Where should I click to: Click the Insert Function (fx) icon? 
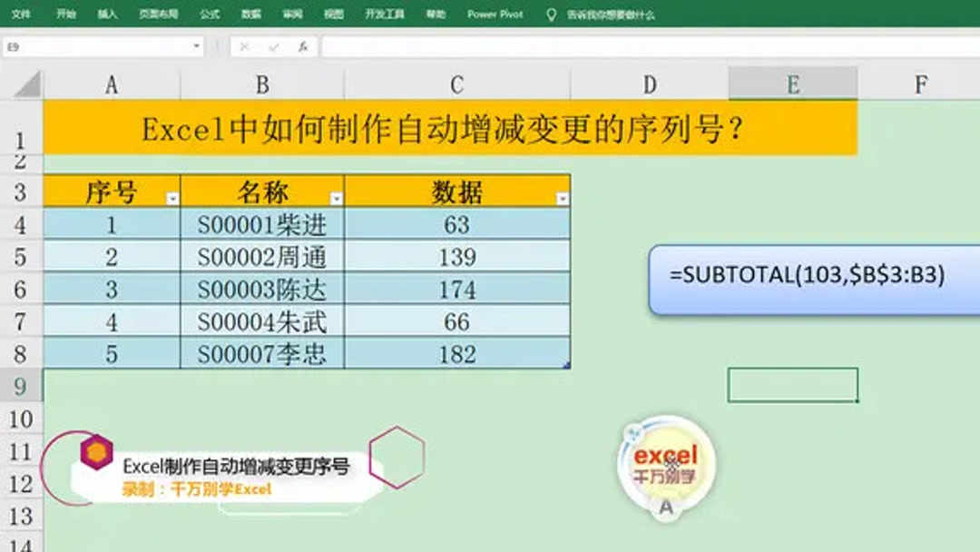coord(304,44)
